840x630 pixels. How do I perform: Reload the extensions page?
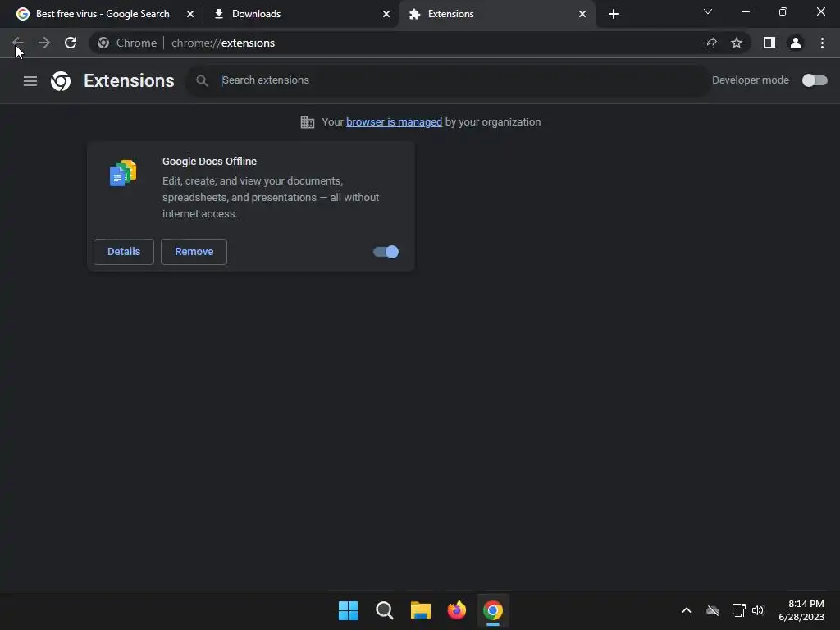(71, 43)
